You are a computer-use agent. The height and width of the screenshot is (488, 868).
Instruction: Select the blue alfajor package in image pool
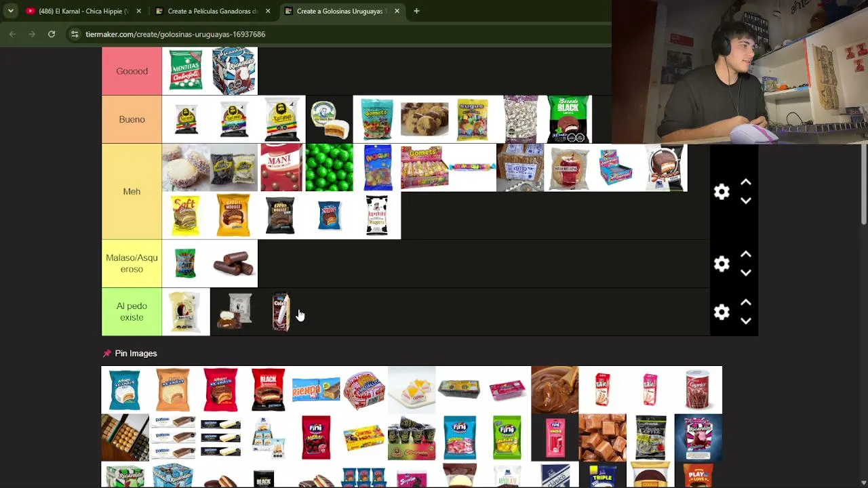125,390
